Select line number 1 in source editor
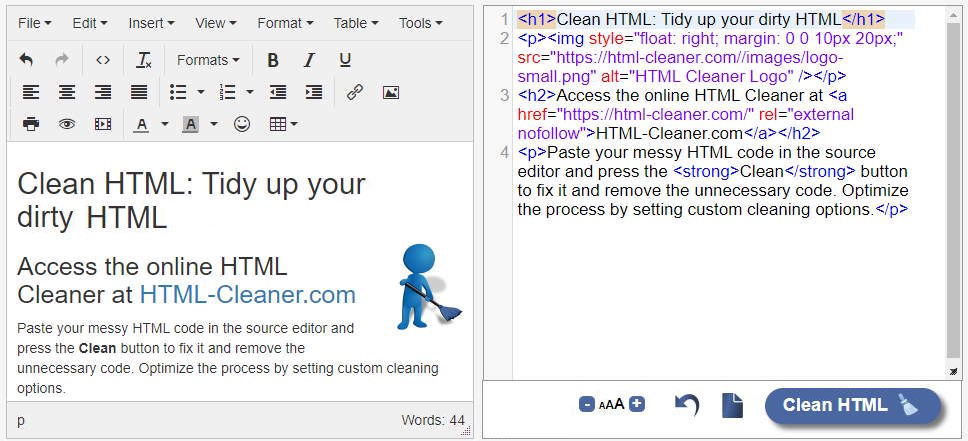Image resolution: width=968 pixels, height=441 pixels. coord(505,19)
